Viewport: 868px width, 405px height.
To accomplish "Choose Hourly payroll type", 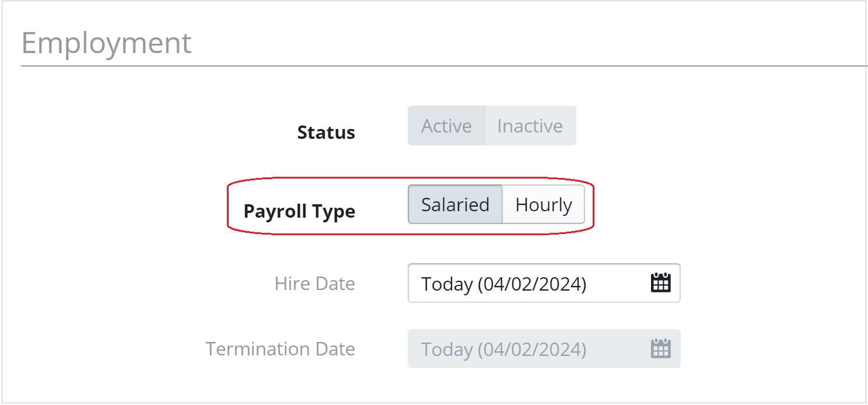I will [544, 204].
